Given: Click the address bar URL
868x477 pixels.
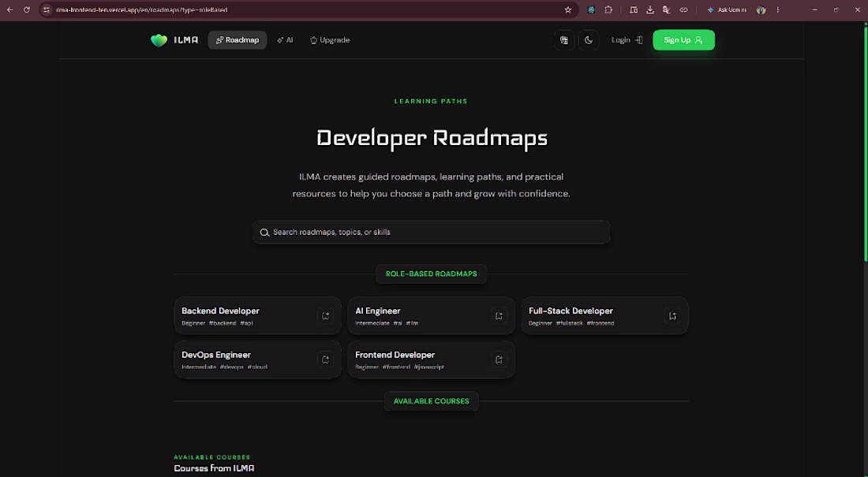Looking at the screenshot, I should tap(141, 10).
